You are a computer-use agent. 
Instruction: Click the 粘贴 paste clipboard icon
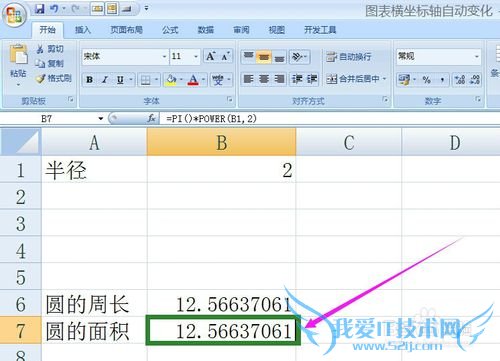point(18,54)
